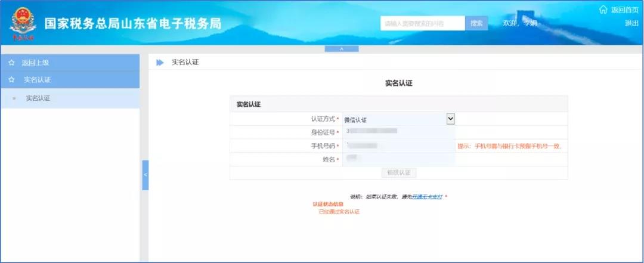
Task: Click the star icon beside 返回上级
Action: 11,63
